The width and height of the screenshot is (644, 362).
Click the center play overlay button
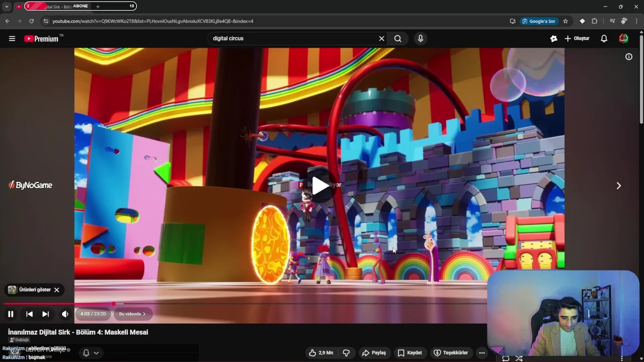click(320, 186)
